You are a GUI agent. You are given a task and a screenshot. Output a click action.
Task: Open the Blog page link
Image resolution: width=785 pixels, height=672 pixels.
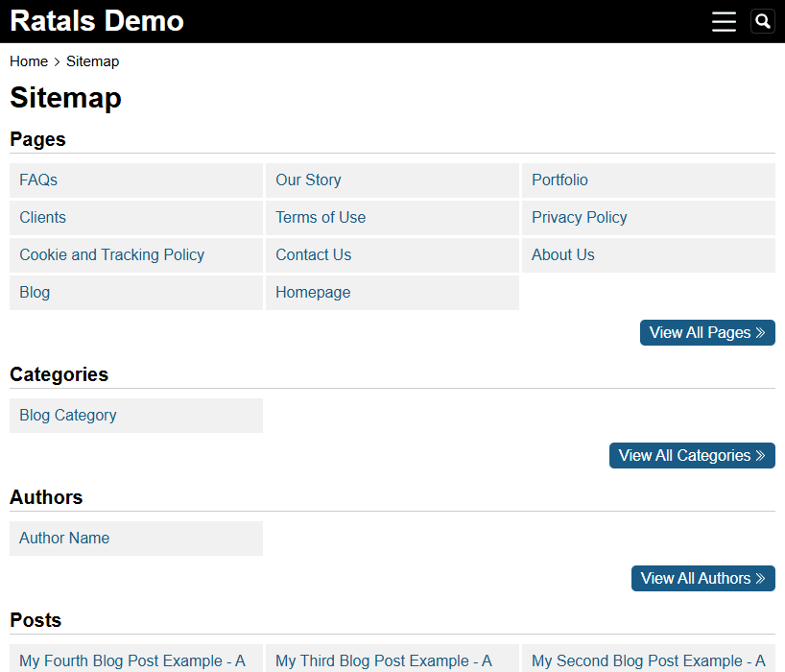[x=136, y=293]
